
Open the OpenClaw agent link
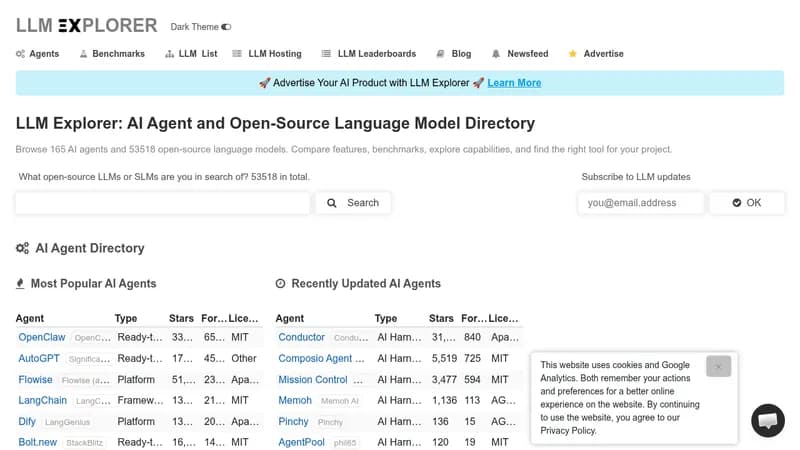click(x=42, y=337)
